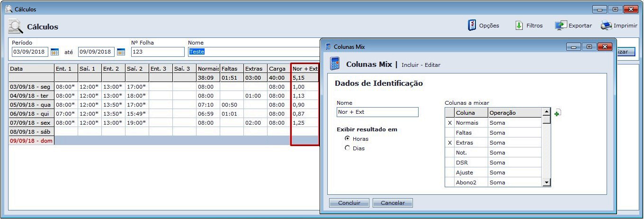Click the Imprimir printer icon
Screen dimensions: 644x219
tap(607, 26)
